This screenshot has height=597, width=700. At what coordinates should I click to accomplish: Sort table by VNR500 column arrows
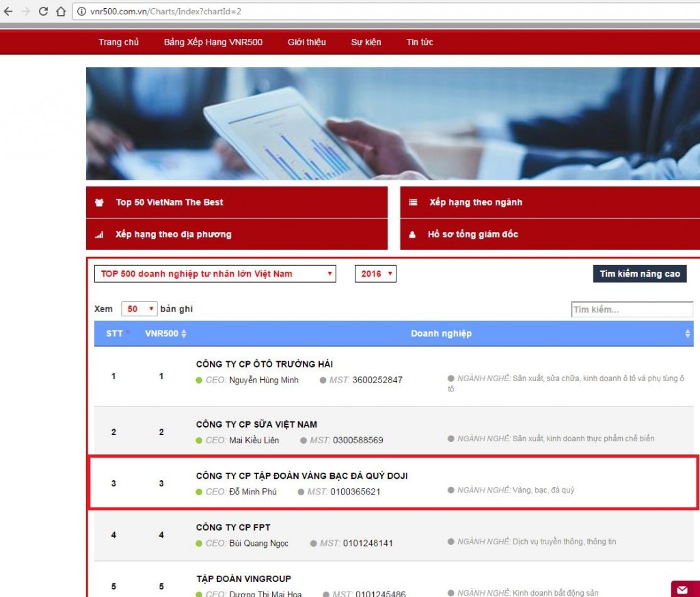(x=183, y=334)
